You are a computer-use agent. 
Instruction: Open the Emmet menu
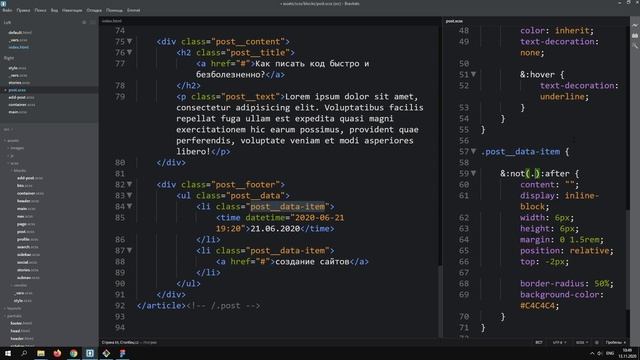click(133, 10)
